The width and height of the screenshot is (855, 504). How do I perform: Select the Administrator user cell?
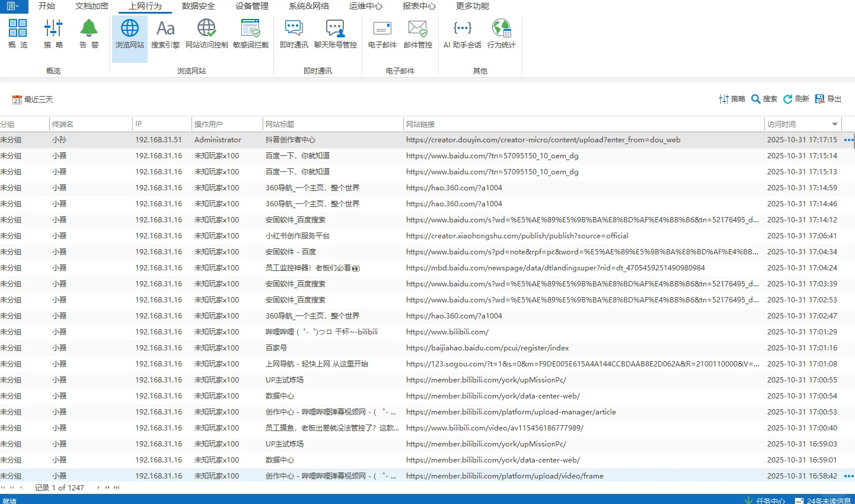pos(228,140)
